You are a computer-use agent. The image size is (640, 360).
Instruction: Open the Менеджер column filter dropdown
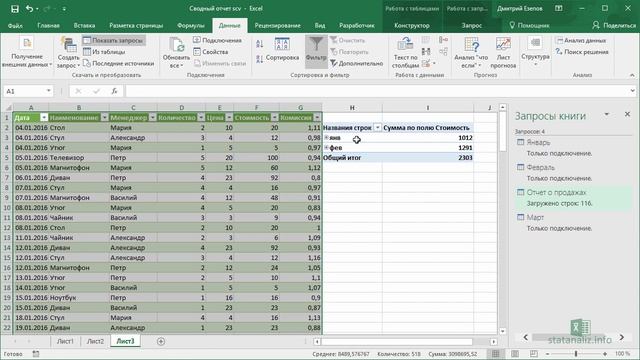click(153, 118)
